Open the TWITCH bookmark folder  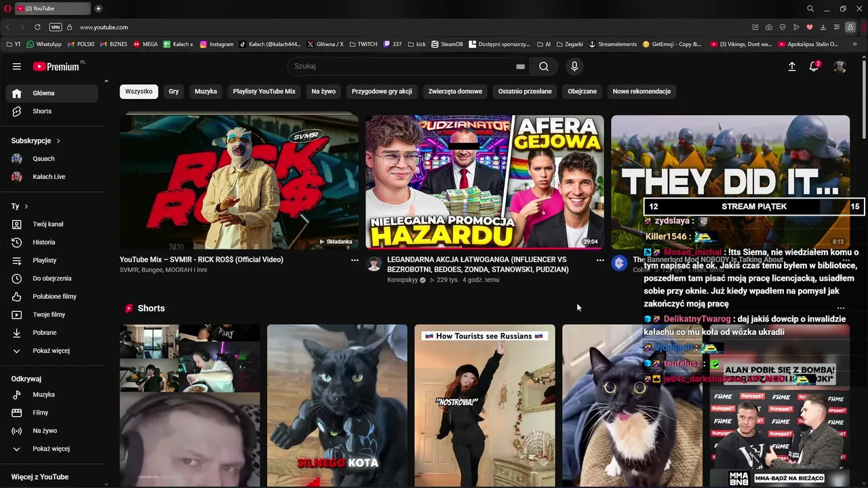click(363, 44)
